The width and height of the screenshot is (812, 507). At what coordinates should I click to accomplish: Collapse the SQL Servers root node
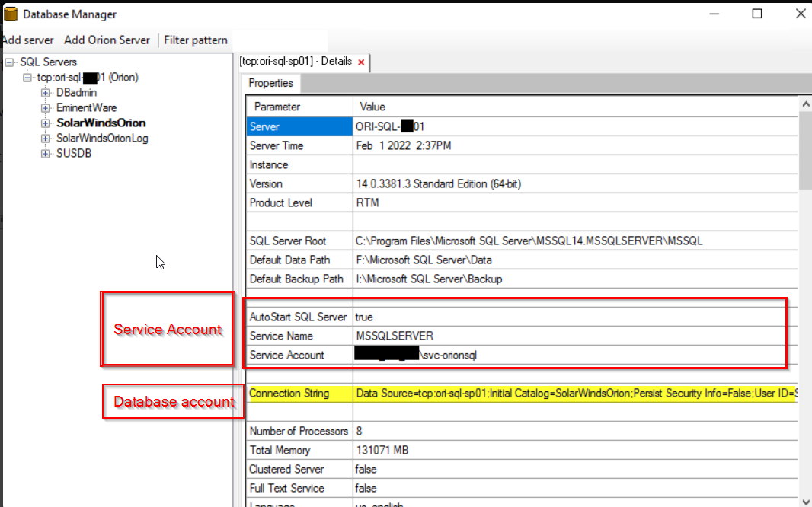coord(9,62)
